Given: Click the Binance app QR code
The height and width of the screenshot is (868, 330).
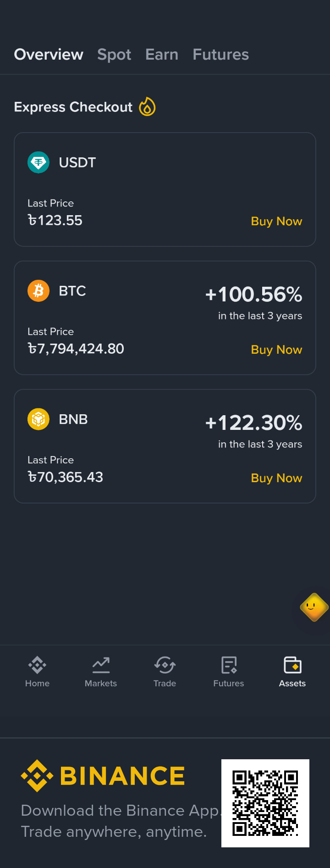Looking at the screenshot, I should tap(265, 803).
